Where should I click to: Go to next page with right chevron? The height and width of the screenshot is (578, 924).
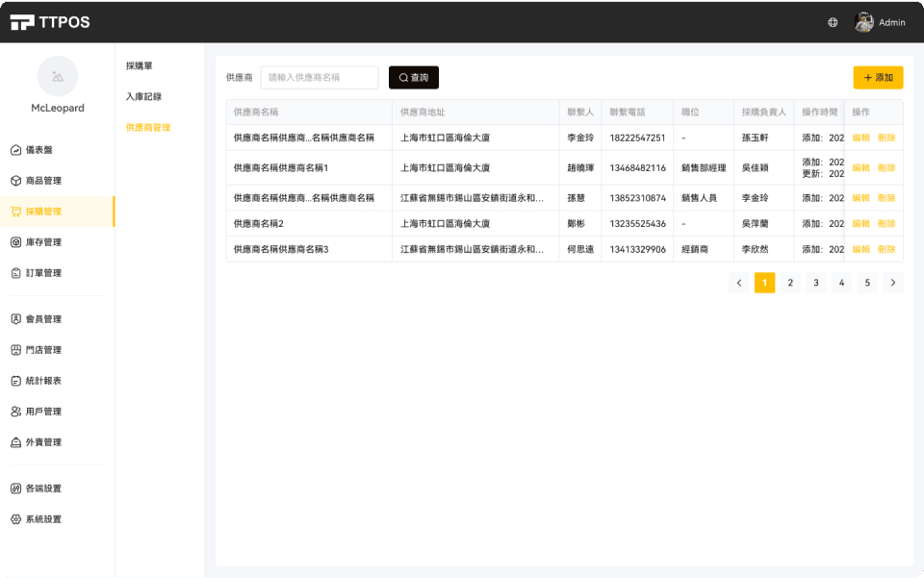(x=893, y=283)
